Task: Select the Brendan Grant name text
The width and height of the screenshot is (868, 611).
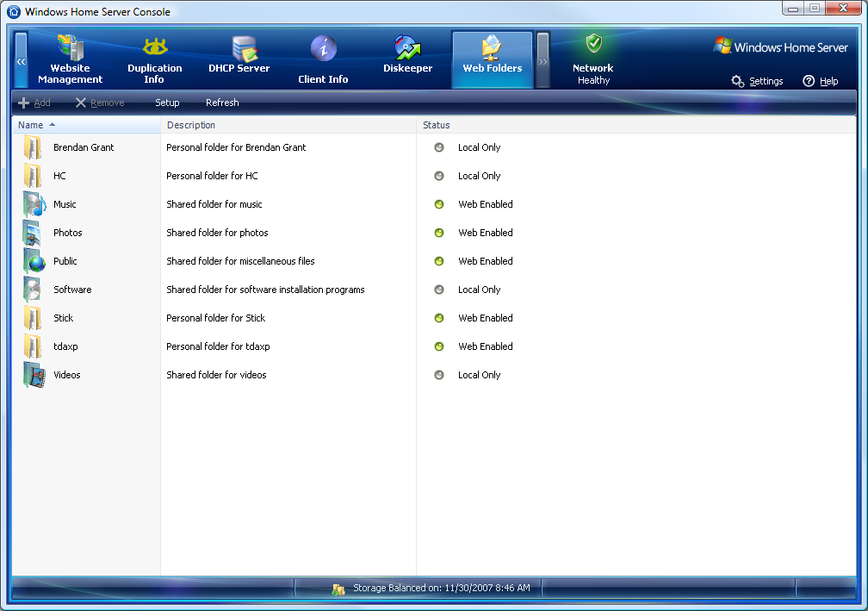Action: (x=84, y=147)
